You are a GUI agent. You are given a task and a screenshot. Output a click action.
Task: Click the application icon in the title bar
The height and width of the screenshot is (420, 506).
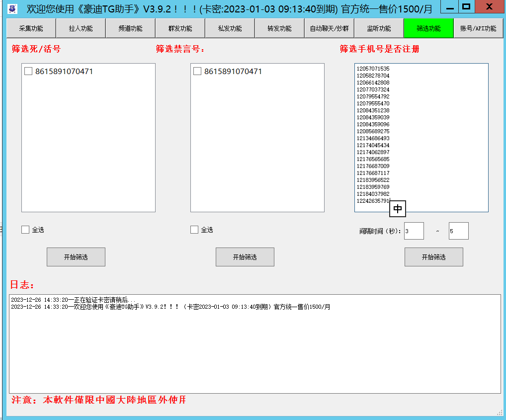pos(12,9)
